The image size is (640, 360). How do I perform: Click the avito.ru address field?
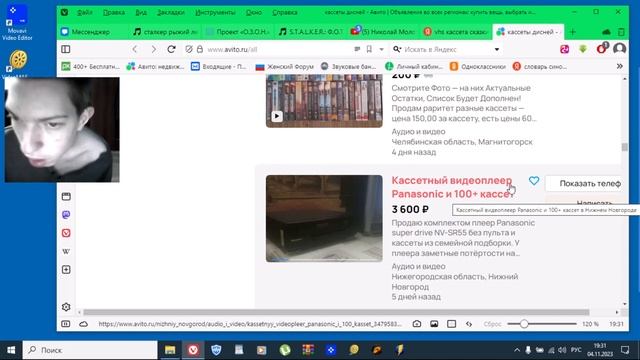[278, 49]
